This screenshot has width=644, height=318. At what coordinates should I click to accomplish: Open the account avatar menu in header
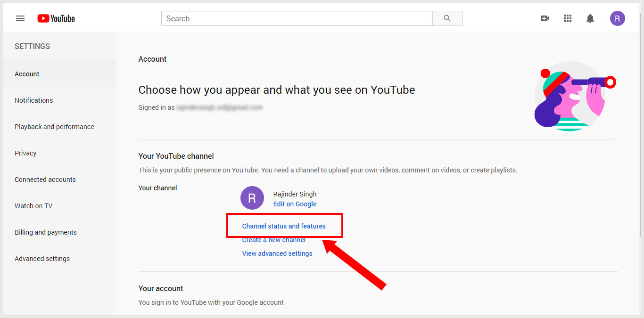click(618, 18)
